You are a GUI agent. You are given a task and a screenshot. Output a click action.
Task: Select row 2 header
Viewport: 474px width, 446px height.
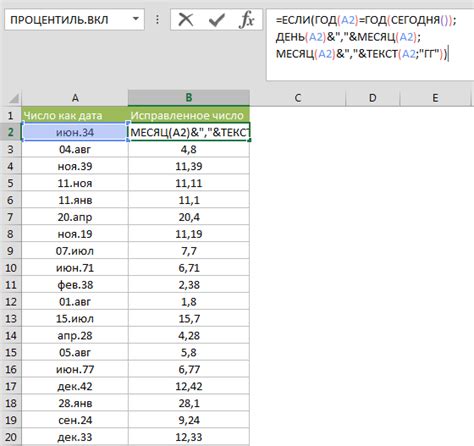(x=11, y=132)
